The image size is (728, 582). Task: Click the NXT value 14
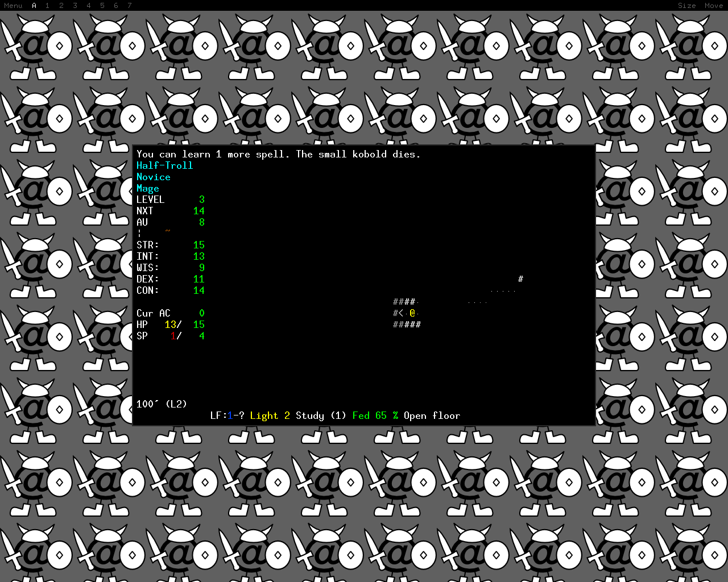(199, 211)
